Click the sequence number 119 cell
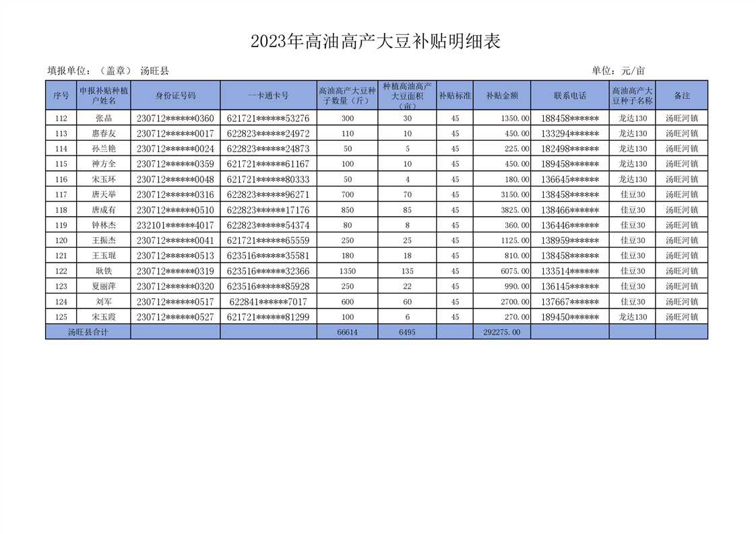 (61, 225)
